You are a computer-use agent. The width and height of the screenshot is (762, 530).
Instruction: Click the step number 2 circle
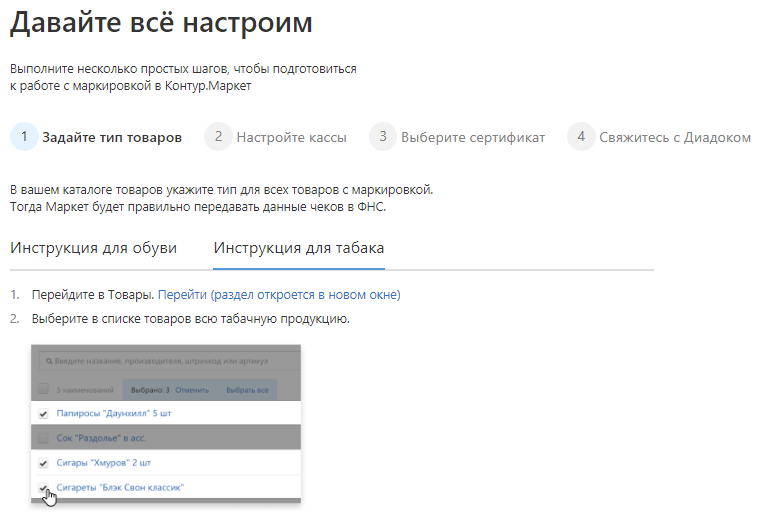tap(218, 137)
